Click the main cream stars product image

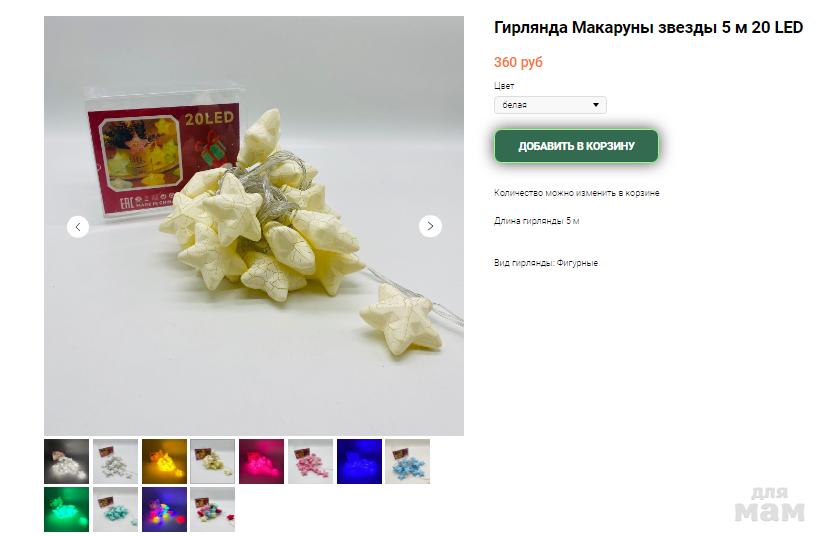click(x=254, y=226)
